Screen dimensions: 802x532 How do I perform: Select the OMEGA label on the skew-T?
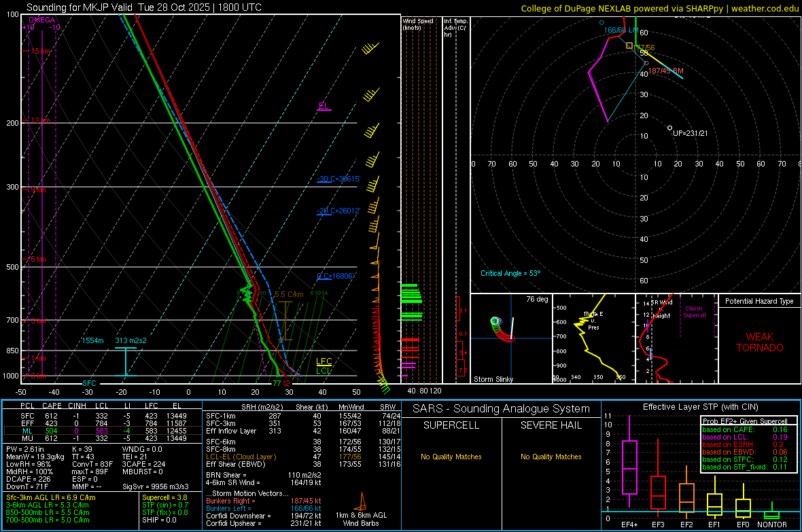click(x=41, y=20)
